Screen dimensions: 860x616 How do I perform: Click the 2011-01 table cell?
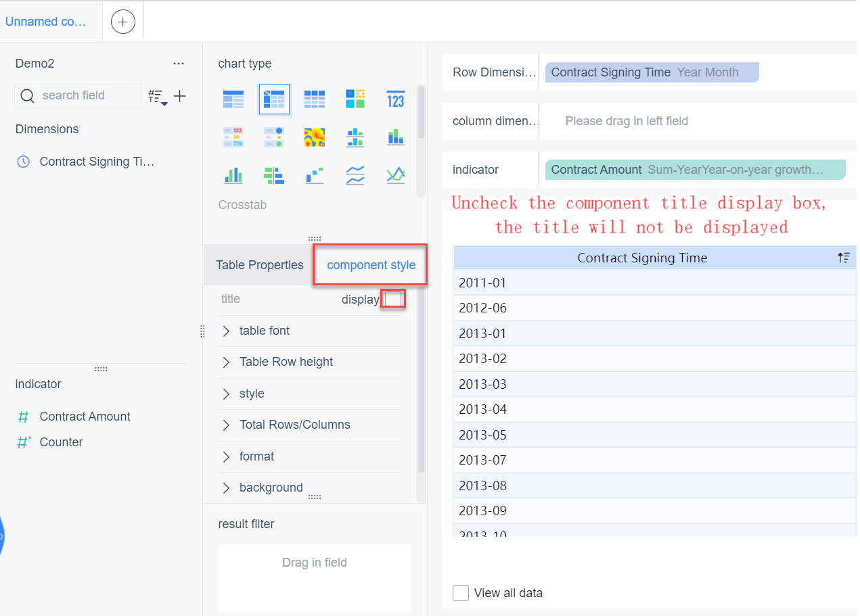pyautogui.click(x=654, y=283)
